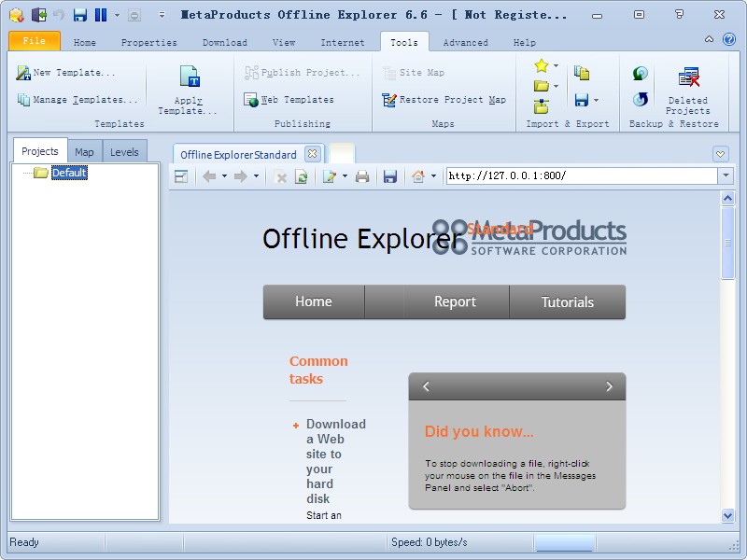The image size is (747, 560).
Task: Click the door with green arrow quick access icon
Action: 38,15
